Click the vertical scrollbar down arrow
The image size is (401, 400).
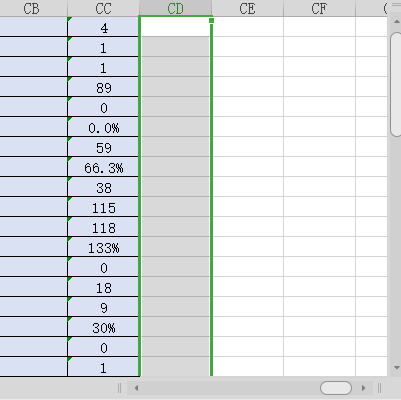pos(397,368)
